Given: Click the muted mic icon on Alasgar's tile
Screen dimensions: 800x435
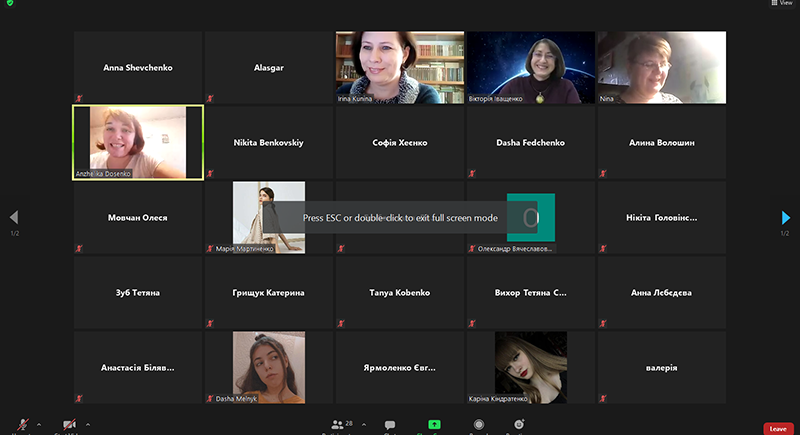Looking at the screenshot, I should click(210, 99).
